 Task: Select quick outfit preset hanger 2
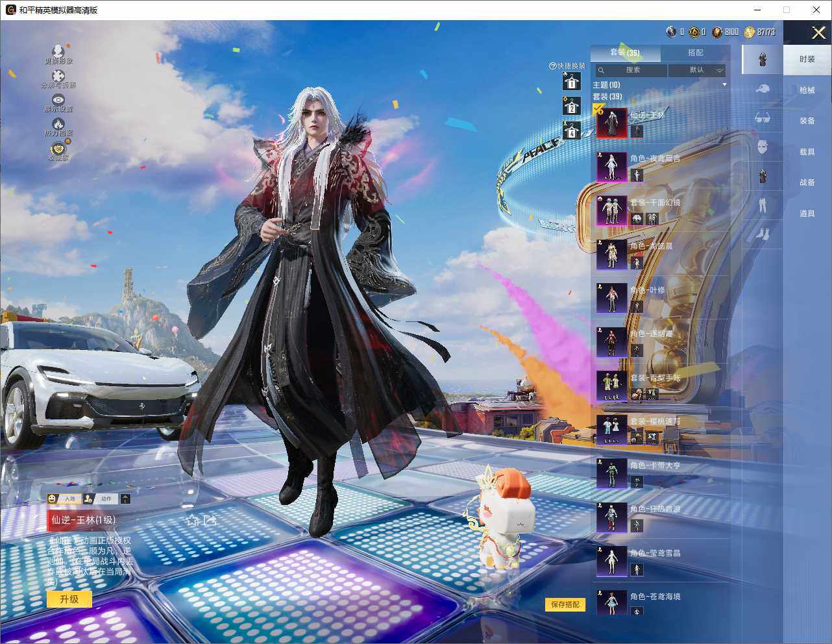[571, 106]
